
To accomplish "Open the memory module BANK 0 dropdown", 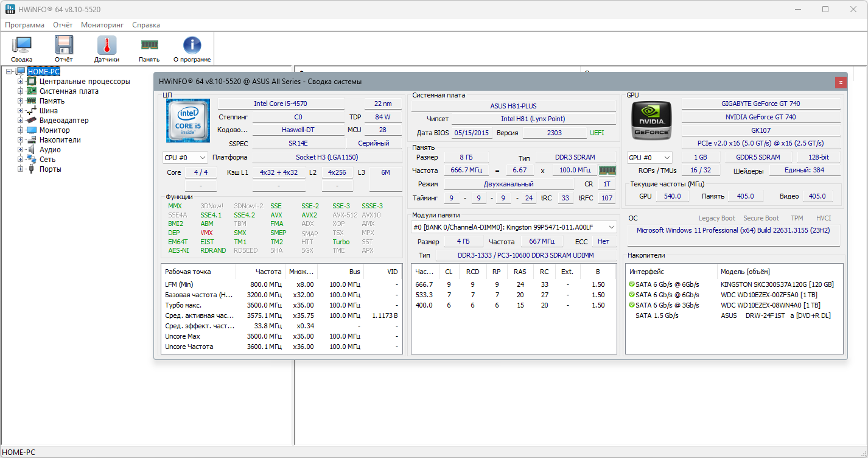I will [x=514, y=227].
